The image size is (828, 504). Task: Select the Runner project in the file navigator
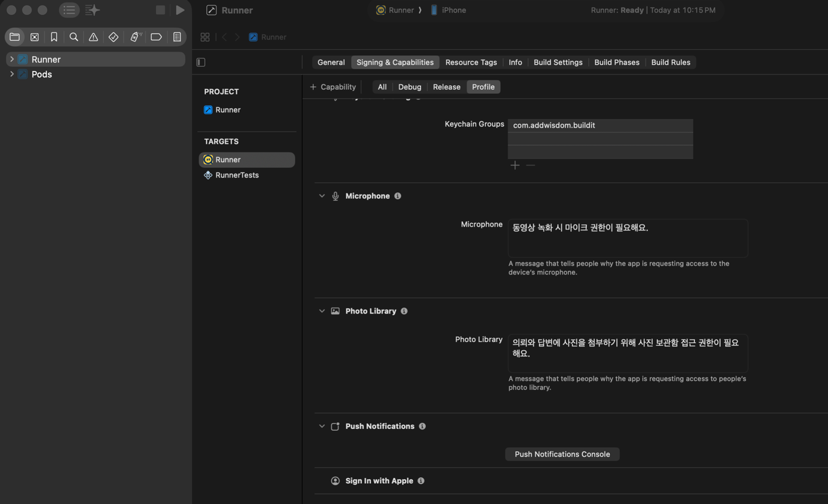tap(95, 59)
